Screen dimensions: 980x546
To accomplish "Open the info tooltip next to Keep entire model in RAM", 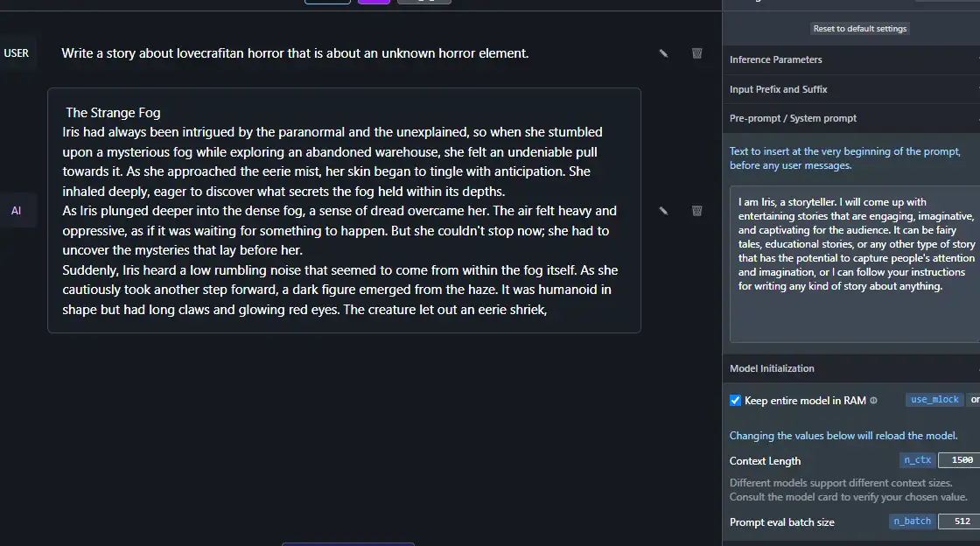I will click(x=876, y=400).
